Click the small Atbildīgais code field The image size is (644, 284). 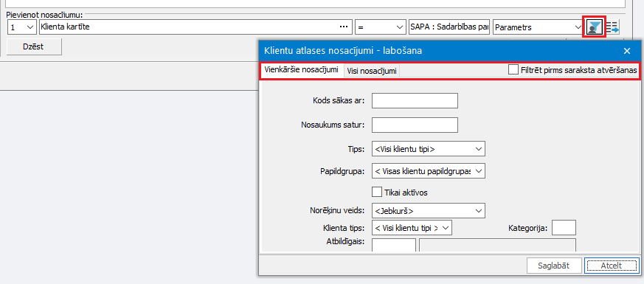click(x=394, y=245)
